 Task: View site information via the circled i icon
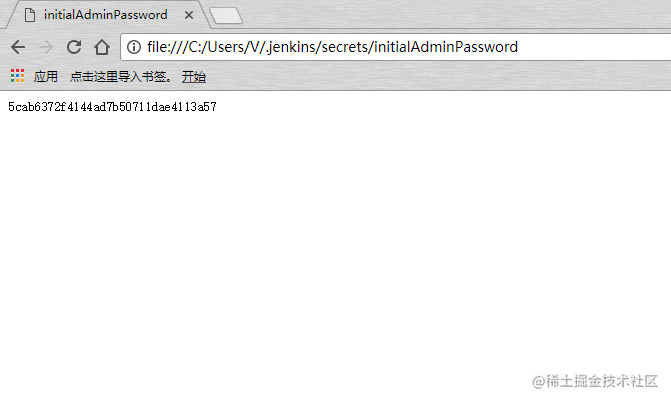[134, 47]
